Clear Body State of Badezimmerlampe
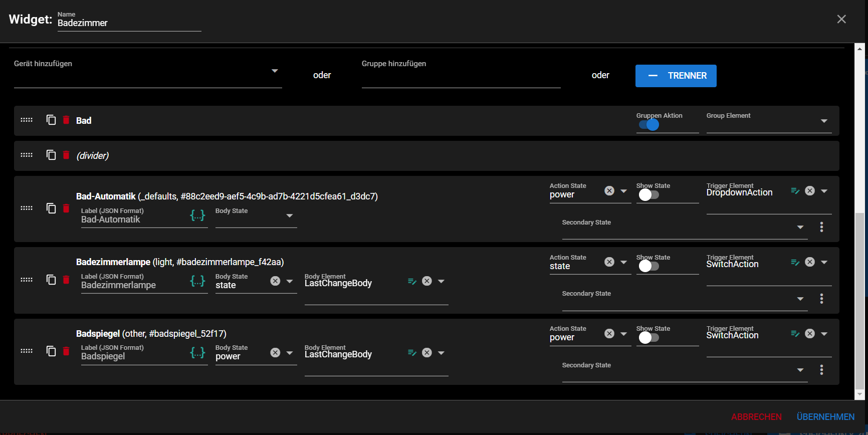Screen dimensions: 868x435 coord(275,281)
